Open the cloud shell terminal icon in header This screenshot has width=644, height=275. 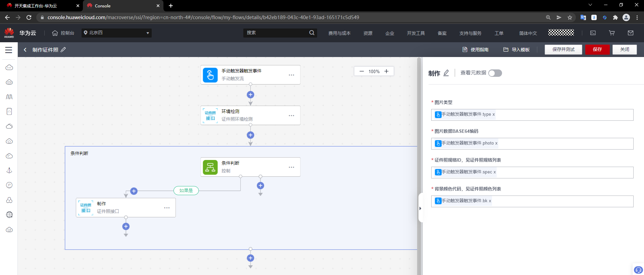coord(593,33)
